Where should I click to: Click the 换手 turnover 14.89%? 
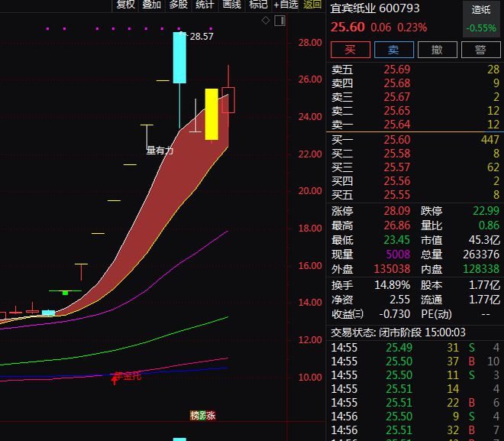393,285
